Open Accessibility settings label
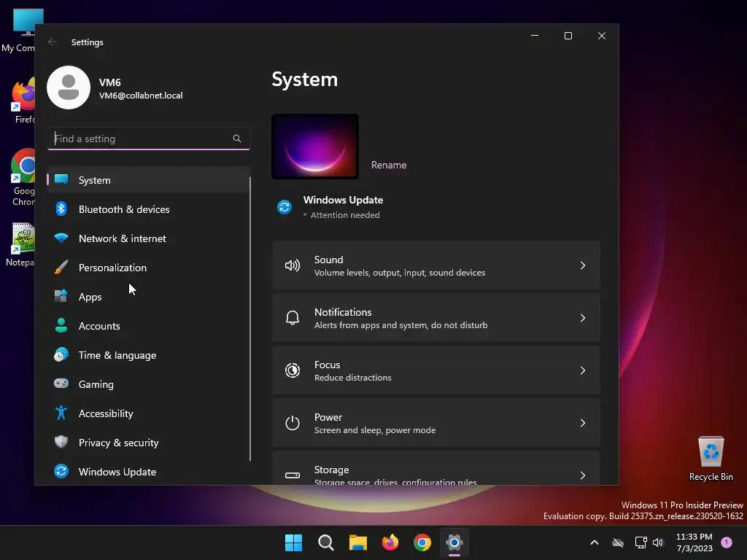This screenshot has width=747, height=560. click(106, 413)
